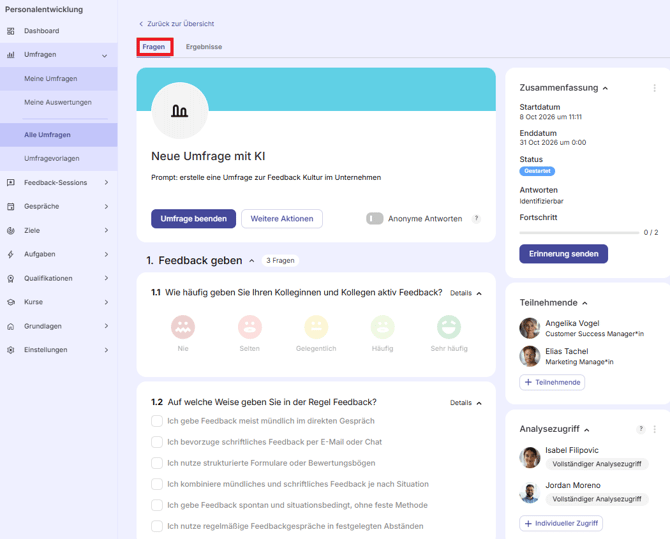Open the three-dot menu in Zusammenfassung
The width and height of the screenshot is (670, 539).
pos(654,88)
